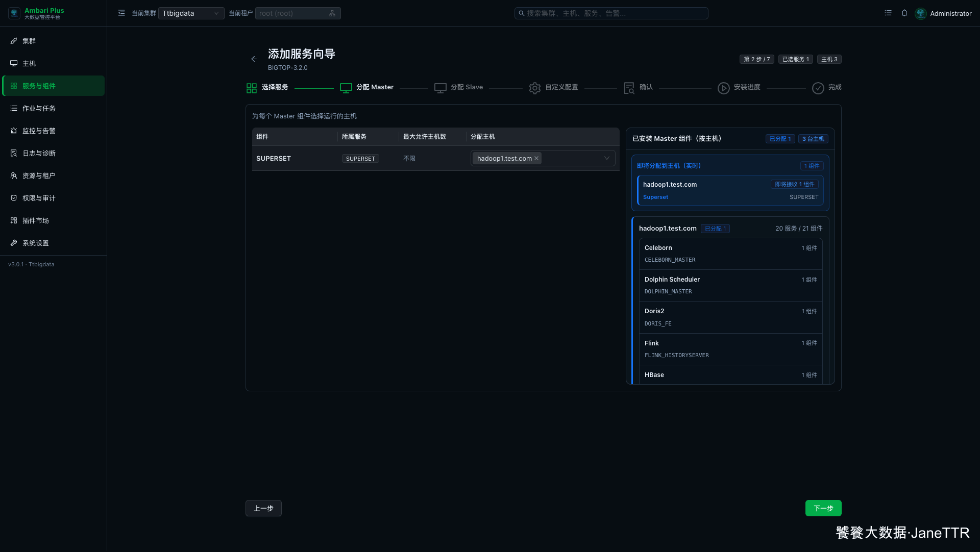Select the Dolphin Scheduler component card
Viewport: 980px width, 552px height.
point(730,285)
